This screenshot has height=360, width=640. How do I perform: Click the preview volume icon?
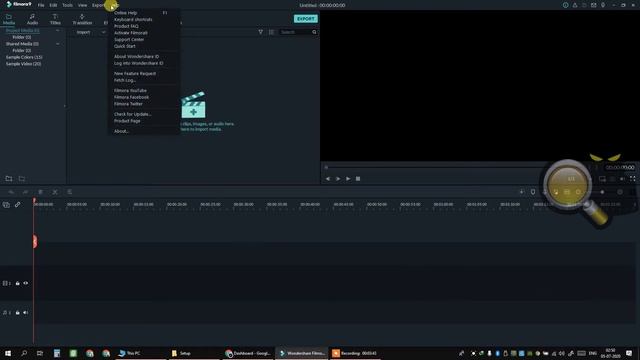[622, 179]
